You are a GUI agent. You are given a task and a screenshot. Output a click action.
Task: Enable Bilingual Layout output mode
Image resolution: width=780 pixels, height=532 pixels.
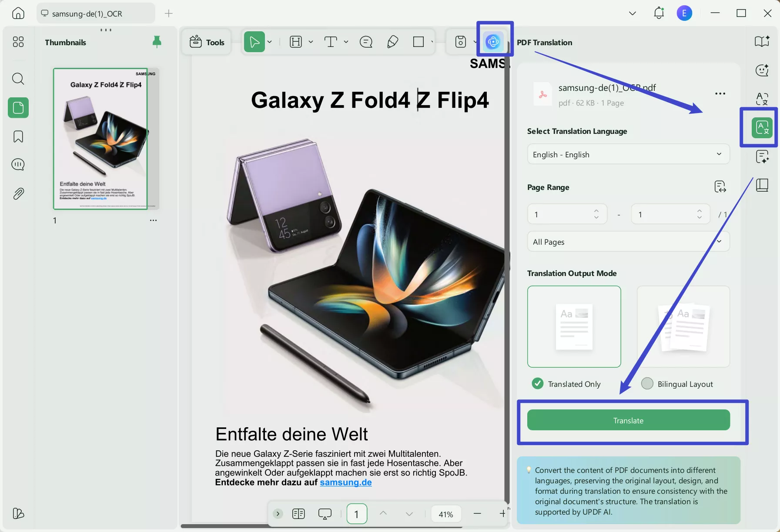pyautogui.click(x=647, y=383)
